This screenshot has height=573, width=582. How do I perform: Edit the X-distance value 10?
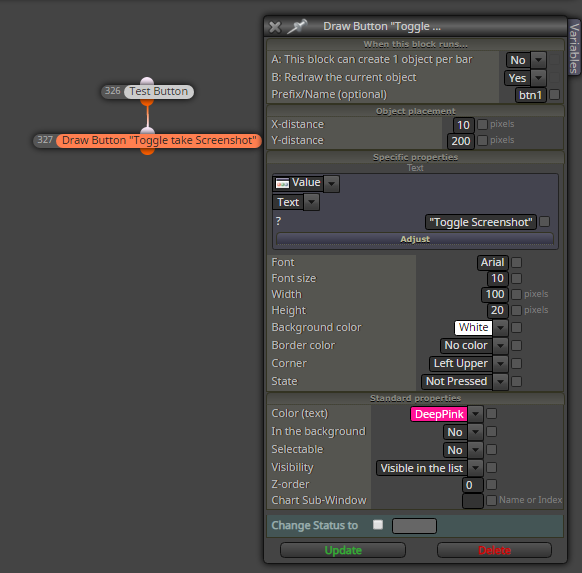463,125
